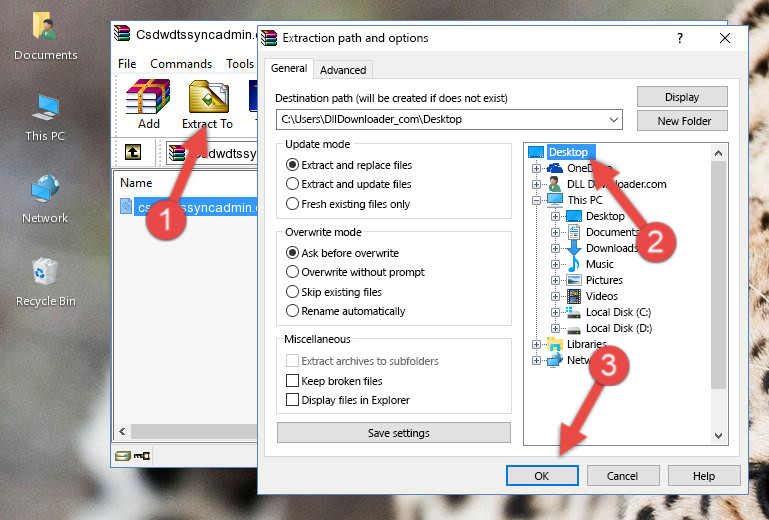
Task: Click WinRAR icon in dialog title bar
Action: pos(269,38)
